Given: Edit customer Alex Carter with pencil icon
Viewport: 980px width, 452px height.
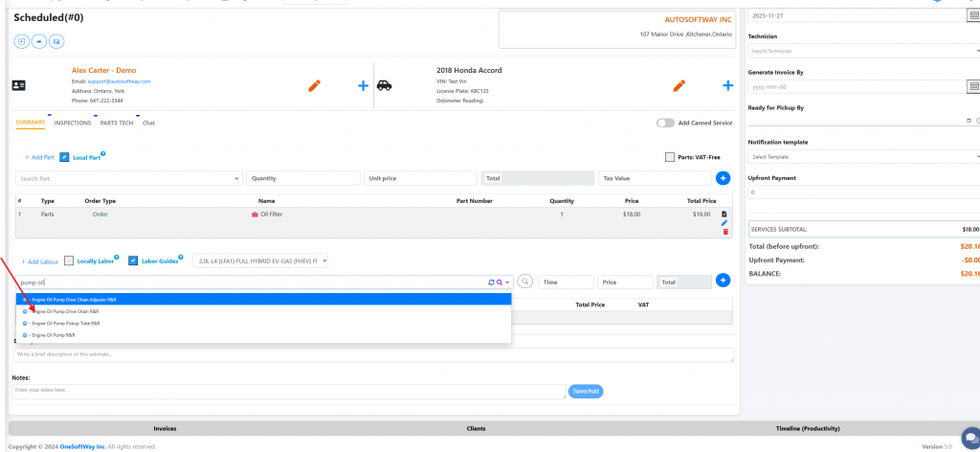Looking at the screenshot, I should [x=314, y=85].
